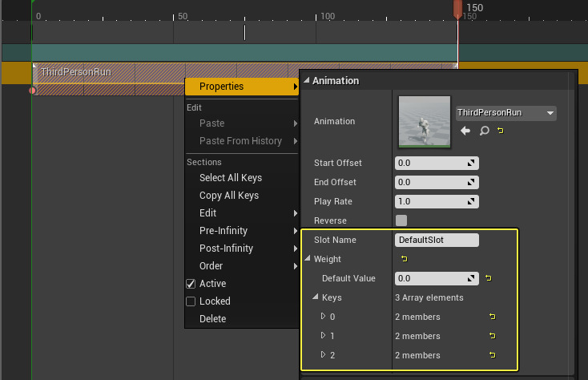This screenshot has width=588, height=380.
Task: Enable the Reverse checkbox
Action: coord(401,220)
